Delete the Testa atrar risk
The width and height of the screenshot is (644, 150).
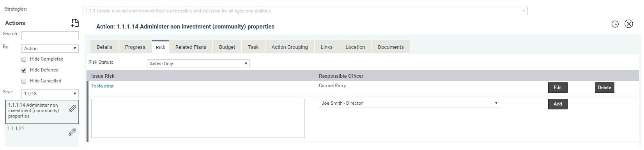(605, 87)
